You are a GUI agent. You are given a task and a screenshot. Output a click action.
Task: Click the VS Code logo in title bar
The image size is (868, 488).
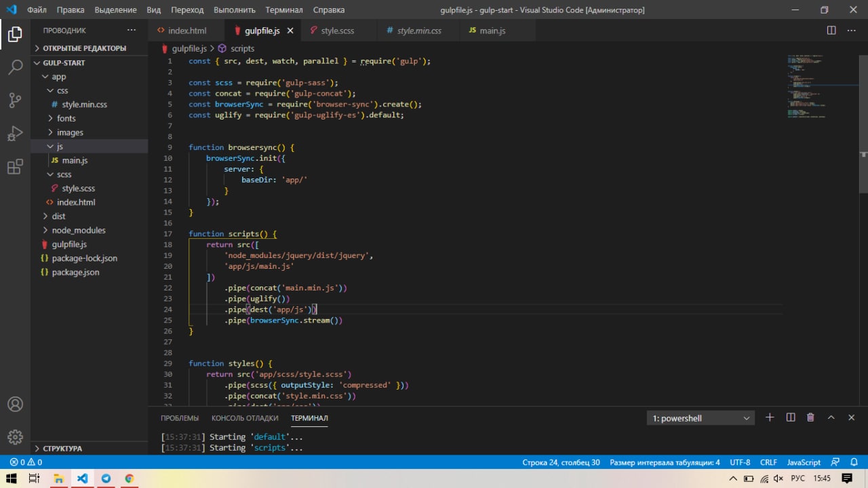pos(11,10)
